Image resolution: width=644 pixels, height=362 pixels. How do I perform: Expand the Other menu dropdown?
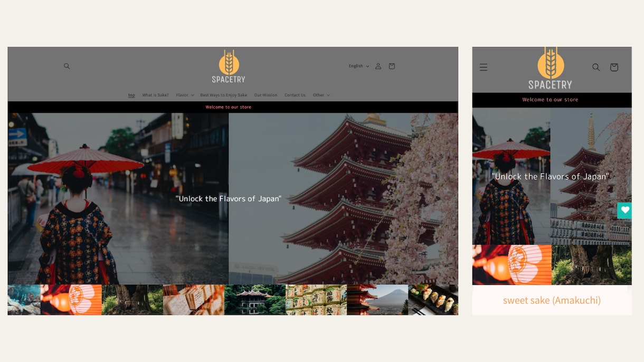(x=321, y=95)
